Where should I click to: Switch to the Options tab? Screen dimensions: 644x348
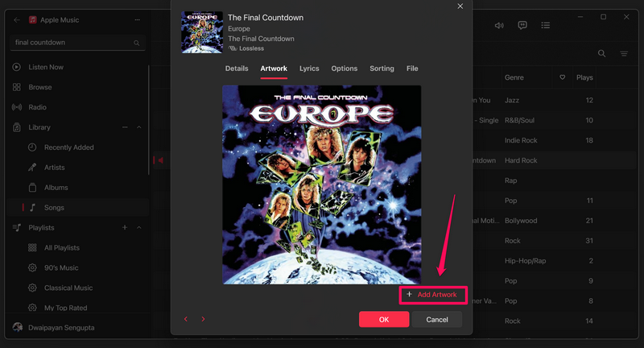[x=345, y=68]
